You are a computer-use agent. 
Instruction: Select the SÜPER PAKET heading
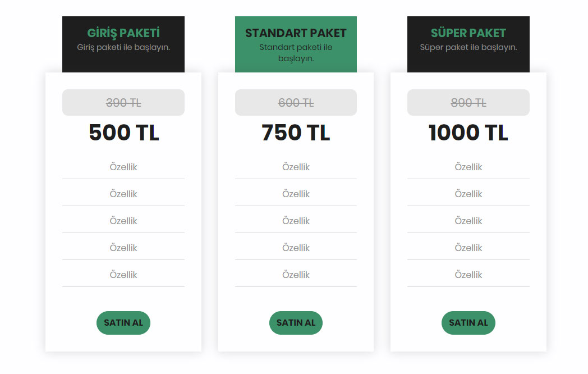tap(468, 33)
